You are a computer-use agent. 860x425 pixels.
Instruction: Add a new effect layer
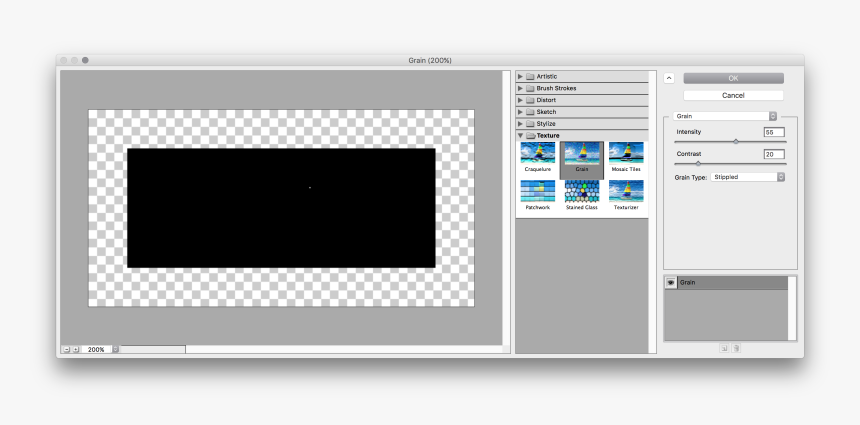724,348
